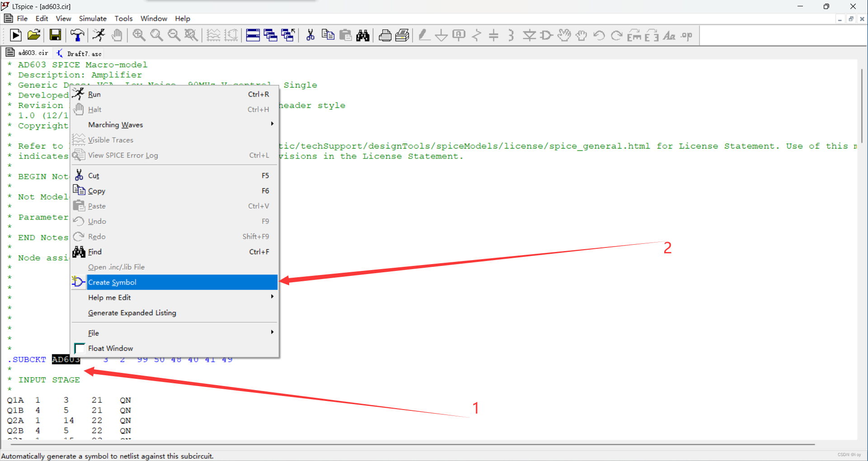Screen dimensions: 868x461
Task: Click the print icon in the toolbar
Action: (x=385, y=35)
